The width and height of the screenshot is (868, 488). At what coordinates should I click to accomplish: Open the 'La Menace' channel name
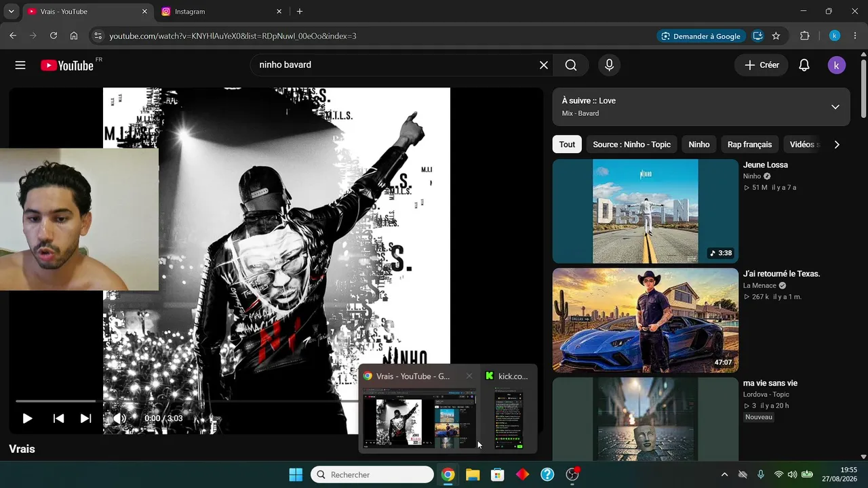(x=759, y=285)
